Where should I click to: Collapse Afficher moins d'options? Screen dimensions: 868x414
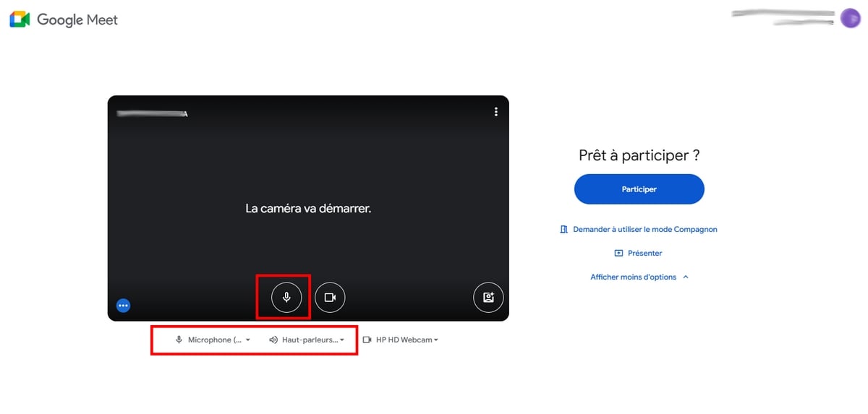click(x=639, y=277)
